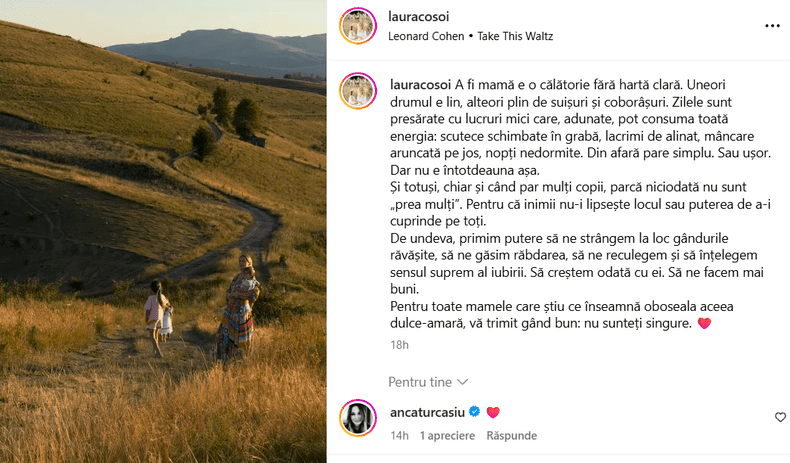790x463 pixels.
Task: Click the 14h comment timestamp
Action: [x=399, y=435]
